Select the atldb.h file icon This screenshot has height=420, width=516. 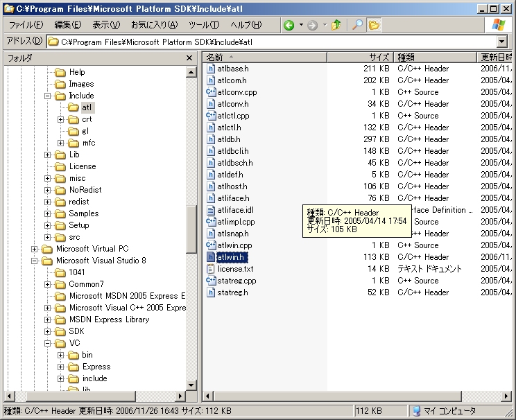[x=211, y=139]
